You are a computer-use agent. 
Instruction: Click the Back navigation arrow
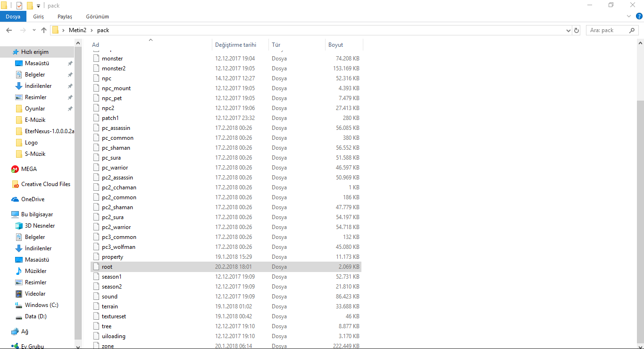coord(9,30)
